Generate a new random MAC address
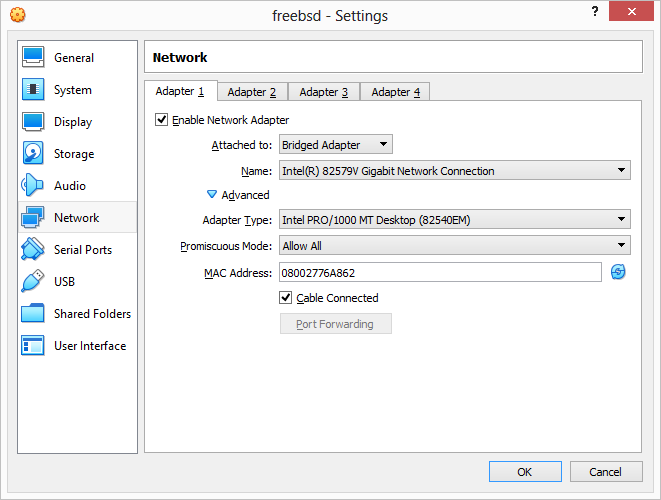 [618, 272]
